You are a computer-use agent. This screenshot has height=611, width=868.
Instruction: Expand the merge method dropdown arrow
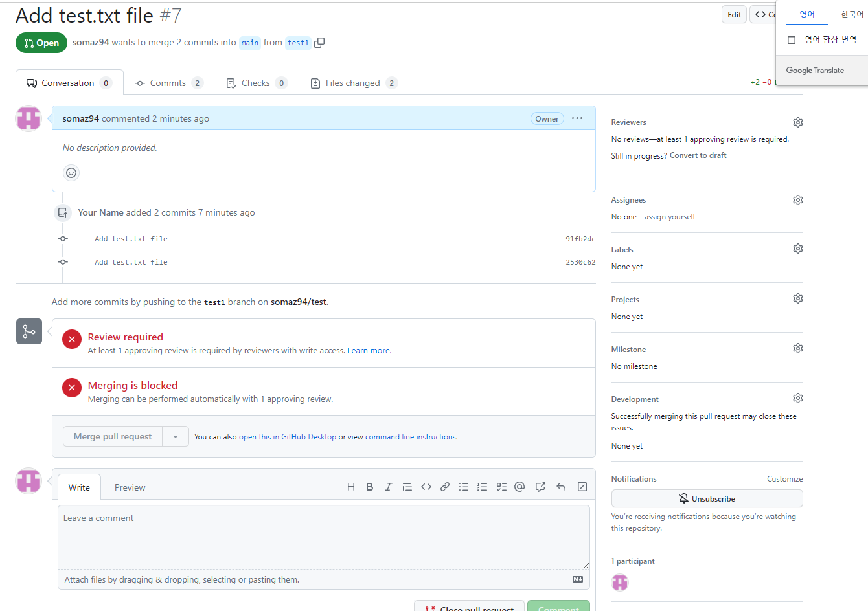[x=176, y=436]
